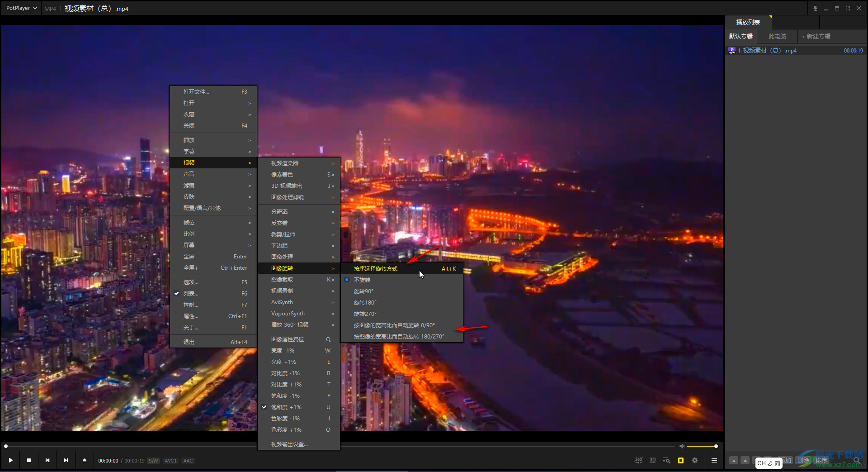Mute audio using the speaker icon
868x472 pixels.
pyautogui.click(x=682, y=446)
